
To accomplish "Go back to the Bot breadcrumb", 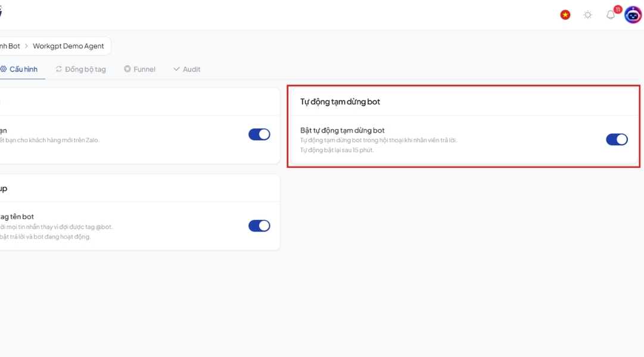I will [10, 46].
